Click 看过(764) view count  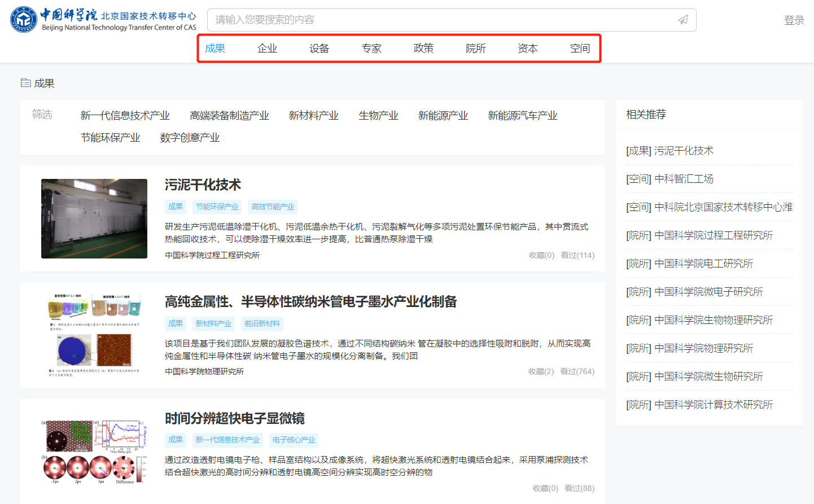[577, 371]
